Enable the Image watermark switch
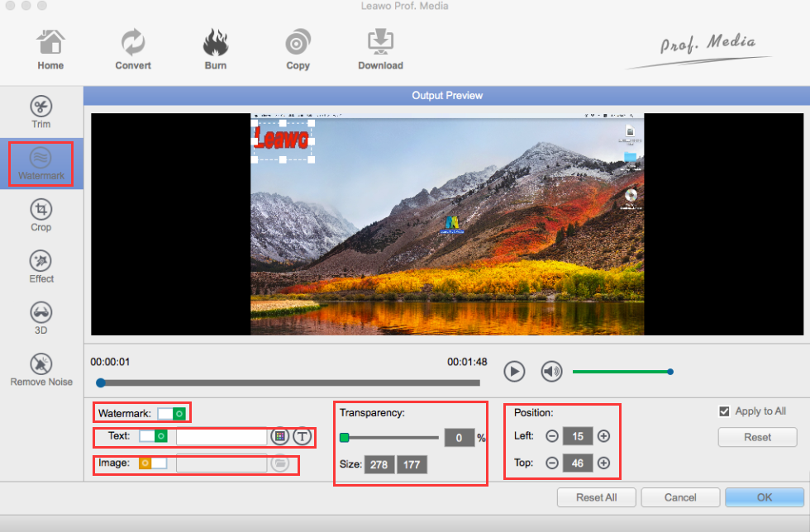The width and height of the screenshot is (810, 532). tap(153, 463)
